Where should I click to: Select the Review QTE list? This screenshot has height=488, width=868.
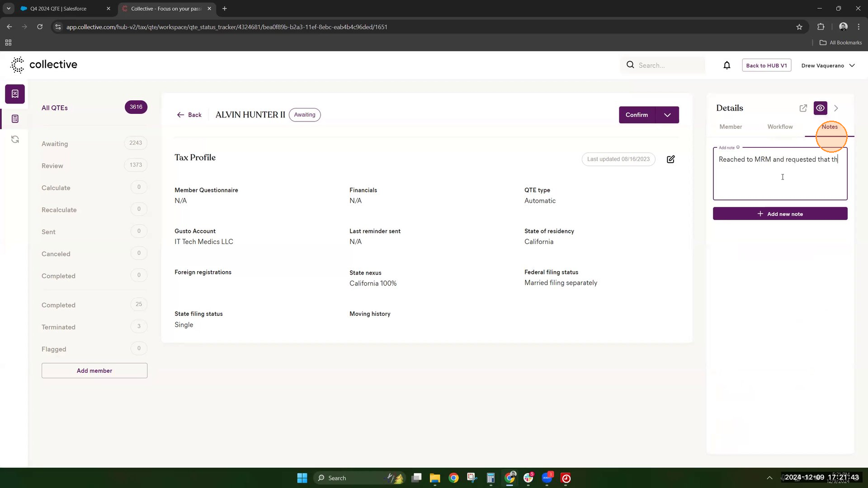coord(52,166)
